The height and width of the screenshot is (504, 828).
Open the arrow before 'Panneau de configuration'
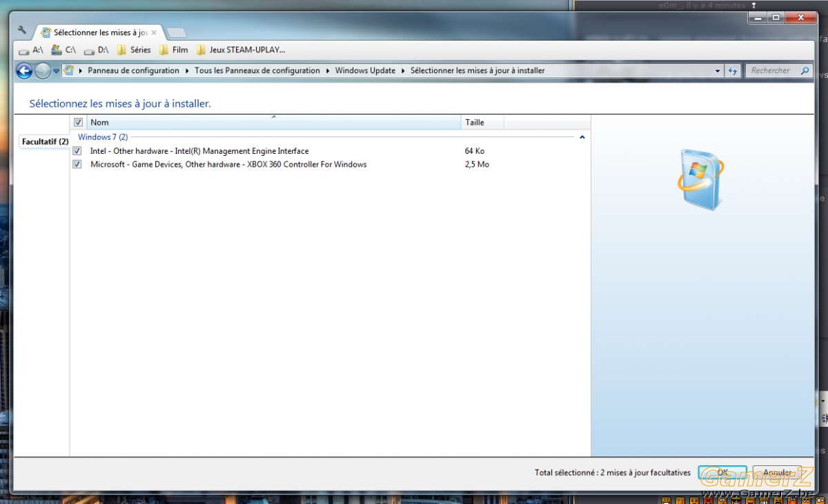81,70
